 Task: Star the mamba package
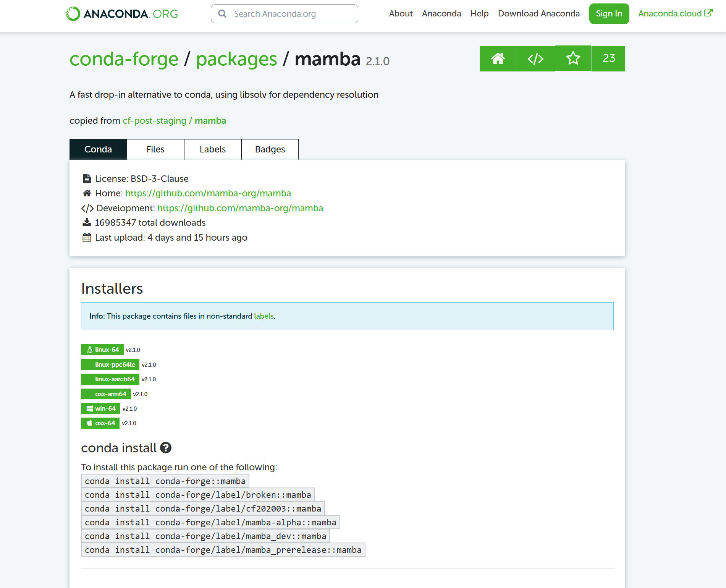tap(572, 58)
